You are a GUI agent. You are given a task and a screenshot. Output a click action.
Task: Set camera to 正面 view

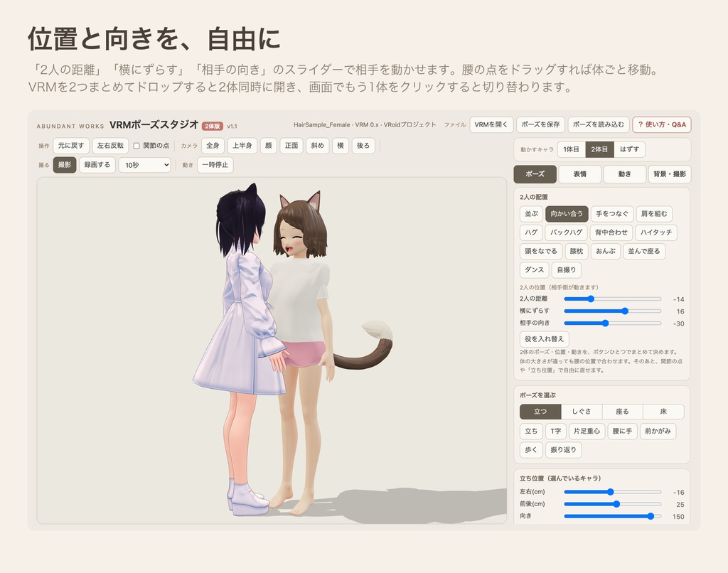pyautogui.click(x=291, y=146)
